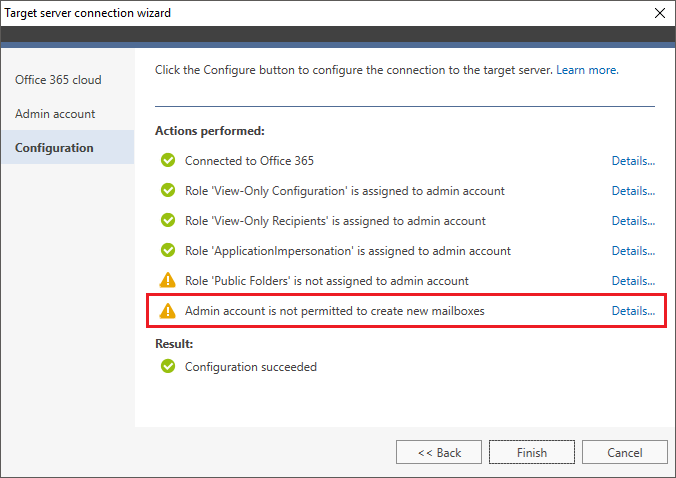The width and height of the screenshot is (676, 478).
Task: Show Details for ApplicationImpersonation role
Action: 633,251
